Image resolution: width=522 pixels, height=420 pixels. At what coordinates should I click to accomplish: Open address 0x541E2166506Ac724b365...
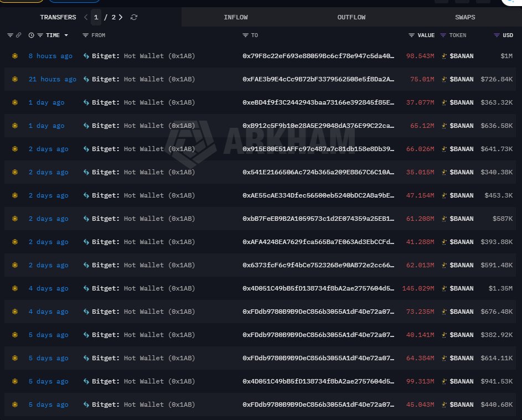pos(318,172)
